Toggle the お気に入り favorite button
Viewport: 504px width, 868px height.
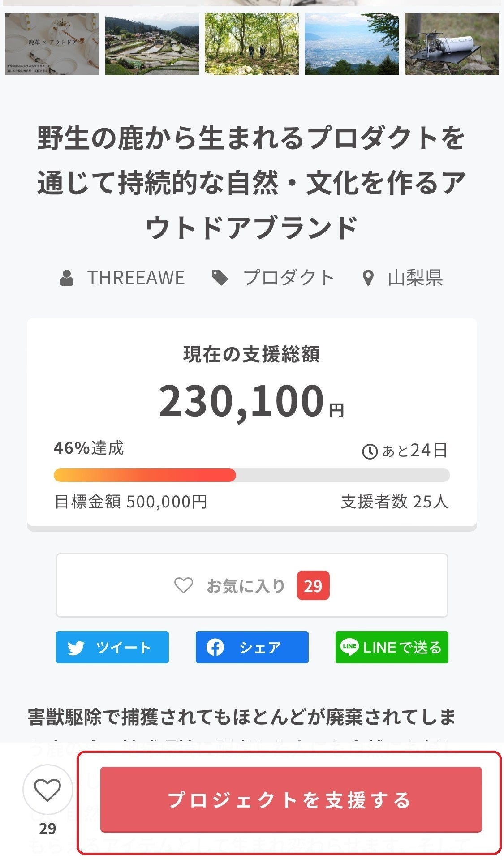click(251, 585)
